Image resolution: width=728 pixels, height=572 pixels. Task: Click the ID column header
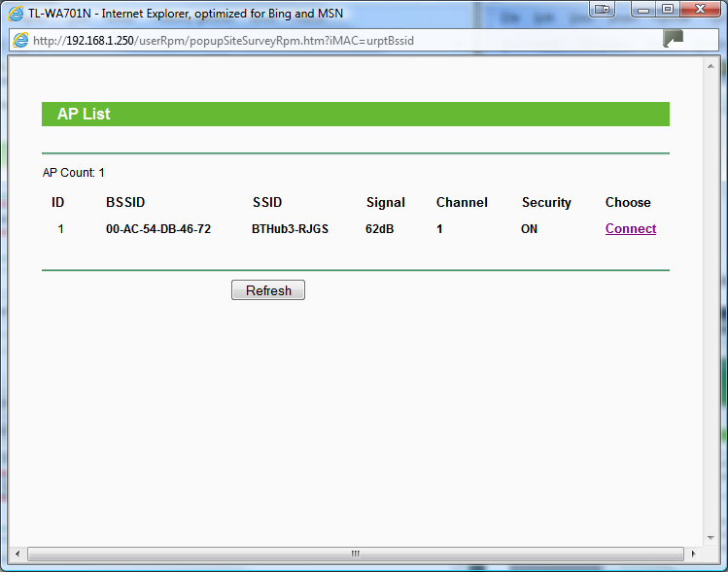[x=58, y=202]
